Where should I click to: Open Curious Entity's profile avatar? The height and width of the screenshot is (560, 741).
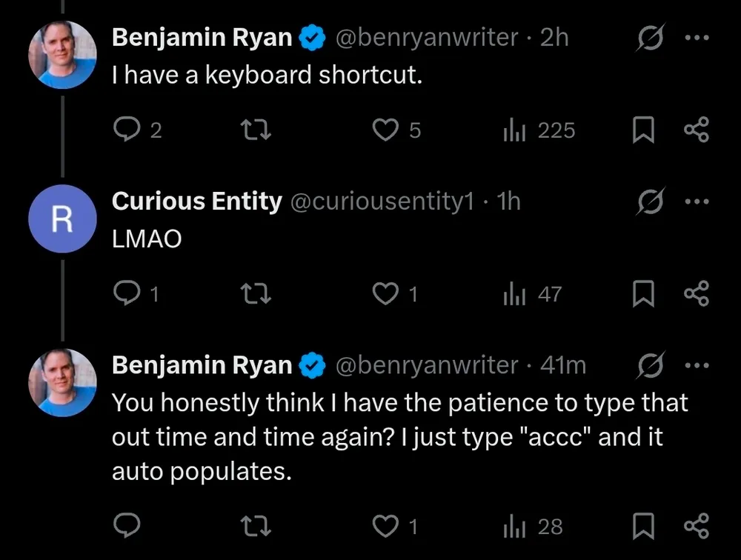tap(62, 219)
